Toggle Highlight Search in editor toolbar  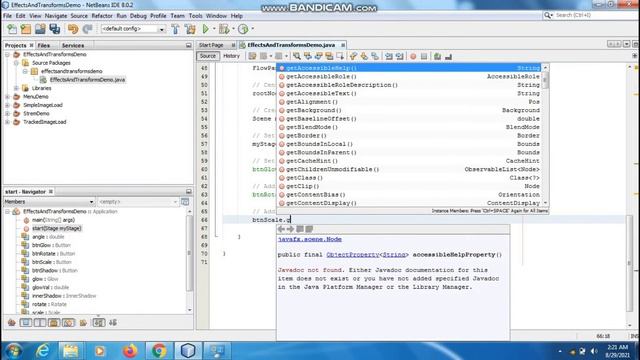click(329, 56)
